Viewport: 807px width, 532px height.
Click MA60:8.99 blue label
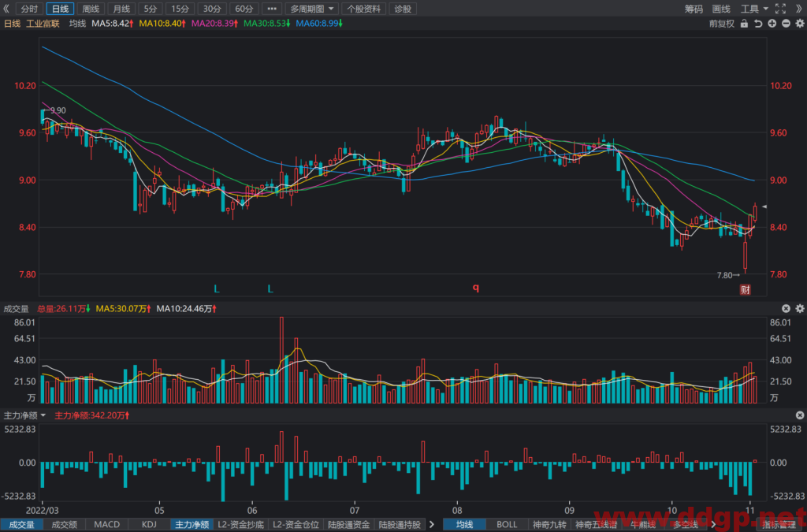[319, 23]
